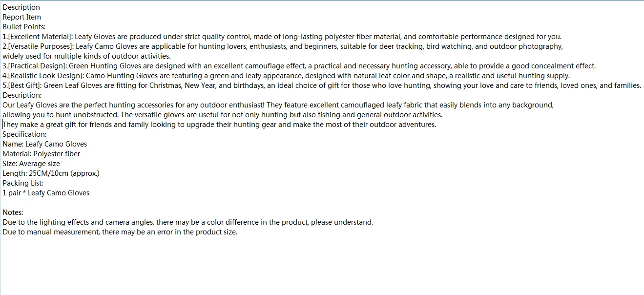
Task: Click the 'Specification:' heading
Action: click(24, 134)
